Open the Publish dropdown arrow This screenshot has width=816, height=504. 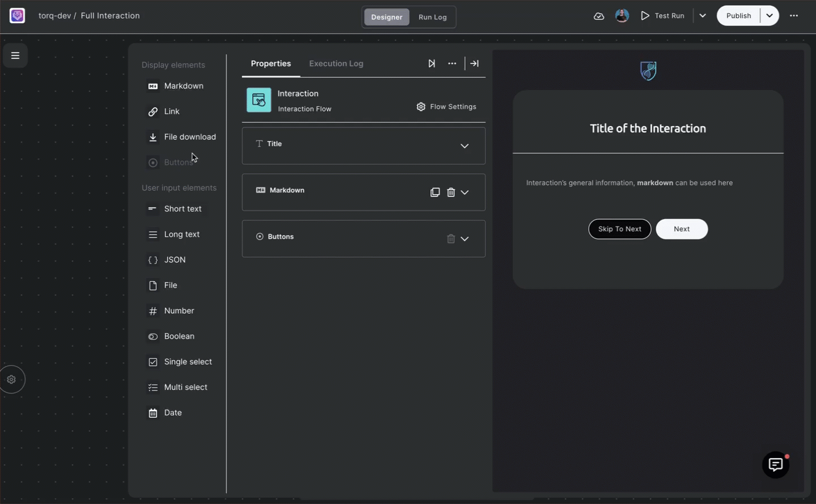pos(769,16)
